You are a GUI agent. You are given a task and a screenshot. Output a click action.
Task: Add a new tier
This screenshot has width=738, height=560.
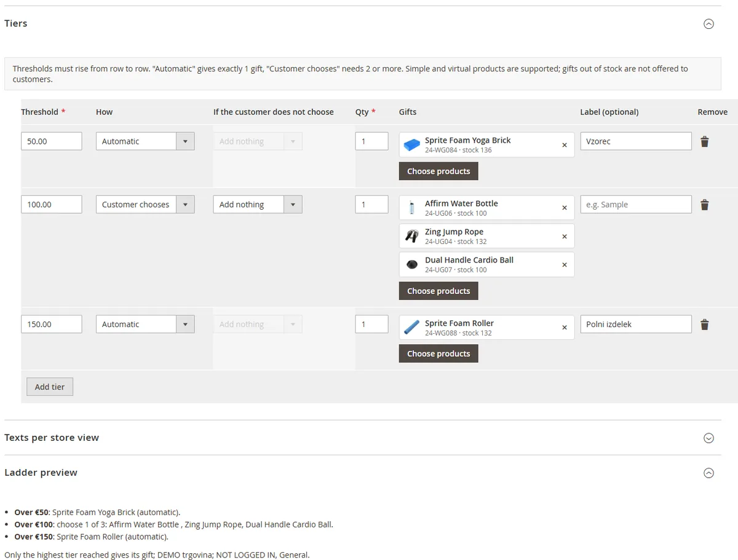click(50, 387)
